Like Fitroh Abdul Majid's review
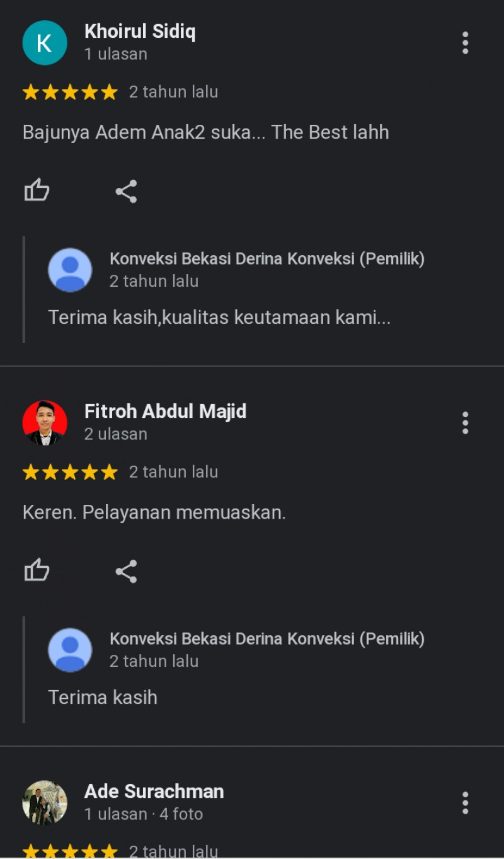The height and width of the screenshot is (859, 504). point(37,570)
